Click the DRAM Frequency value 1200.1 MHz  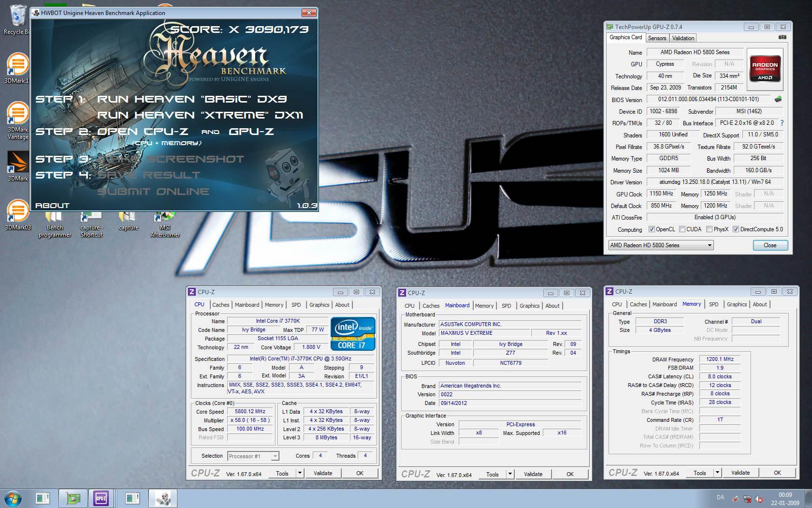pos(720,359)
